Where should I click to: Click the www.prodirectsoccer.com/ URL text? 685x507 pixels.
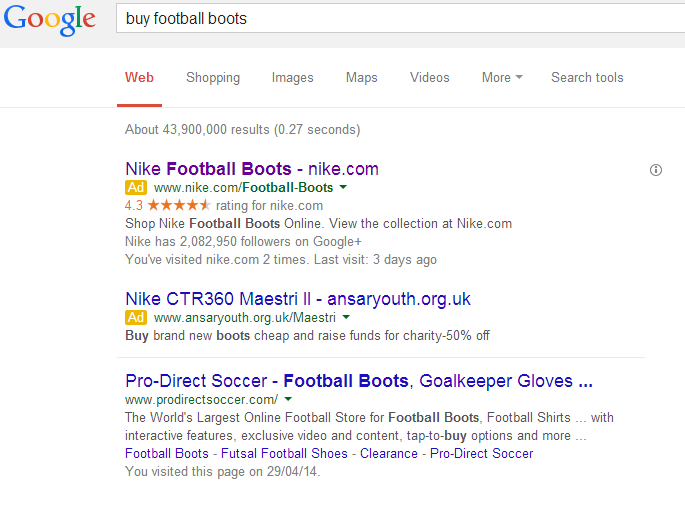click(201, 400)
